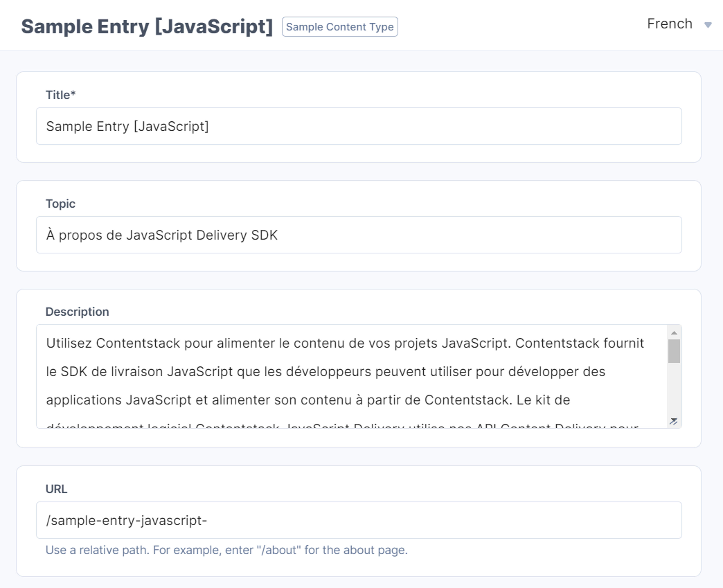Click the Description scrollbar track below the thumb

coord(674,389)
